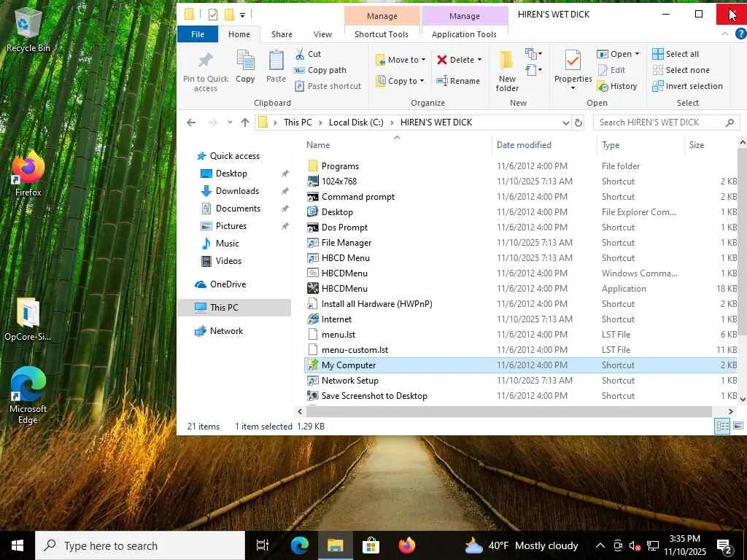
Task: Switch to details view layout icon
Action: coord(722,426)
